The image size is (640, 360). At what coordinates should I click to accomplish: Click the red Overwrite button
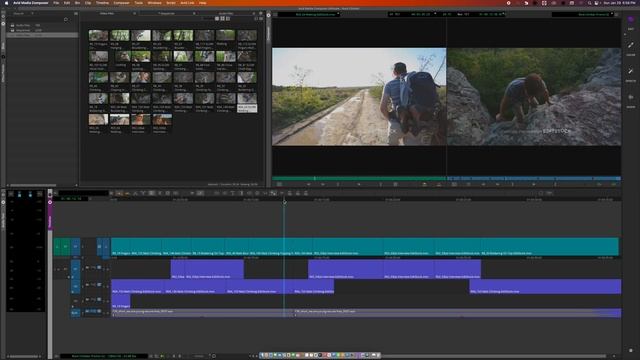[x=439, y=184]
